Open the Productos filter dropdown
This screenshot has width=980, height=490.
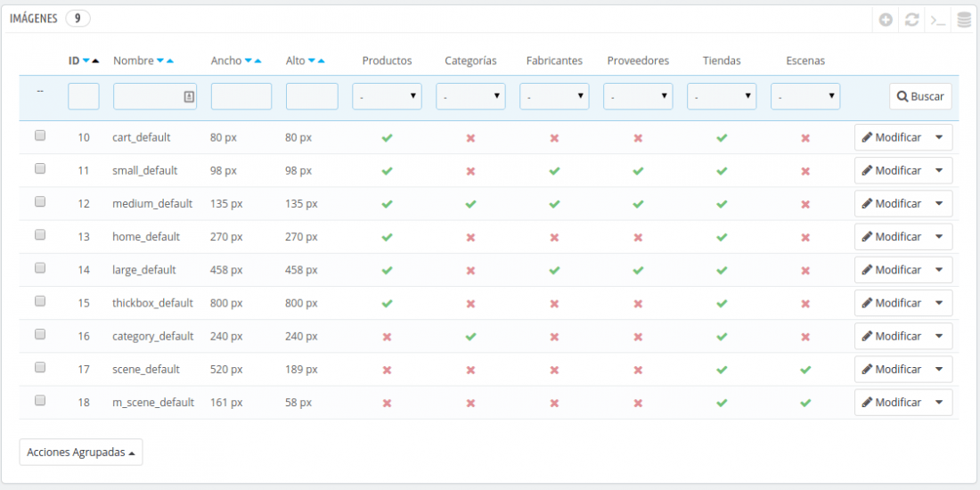tap(387, 96)
